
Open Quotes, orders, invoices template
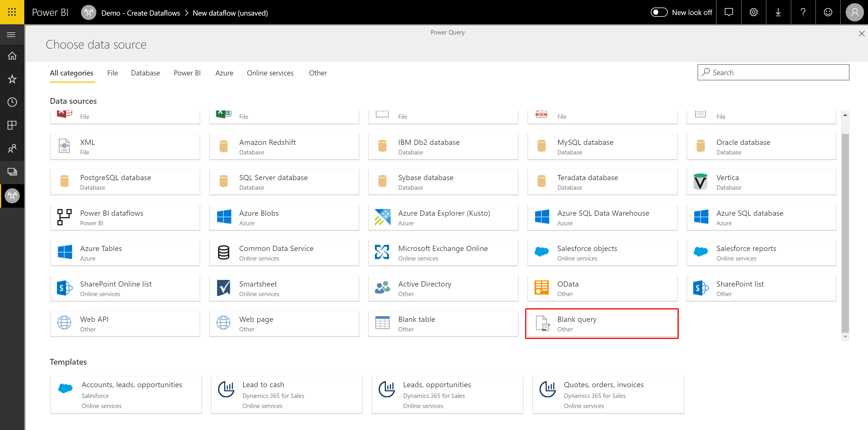608,395
